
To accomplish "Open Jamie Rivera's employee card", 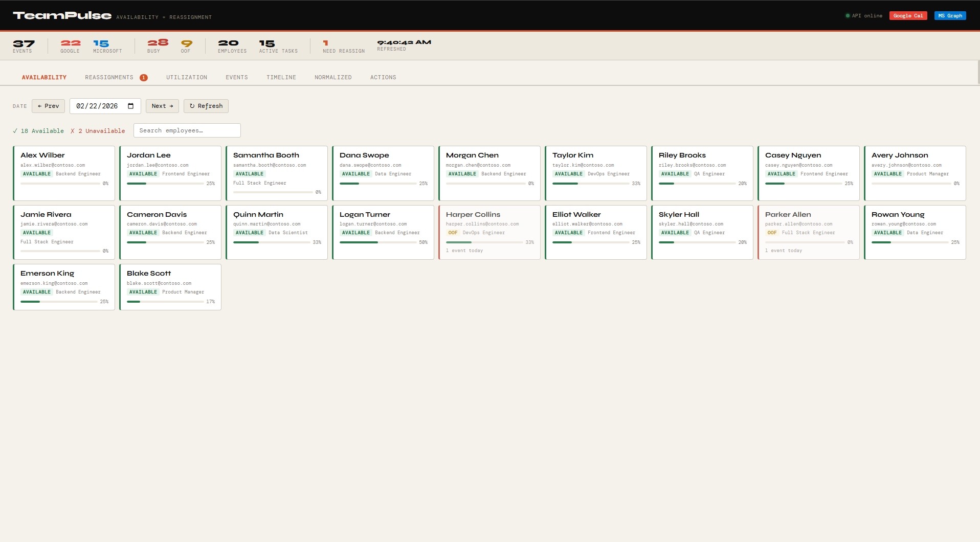I will (x=64, y=233).
